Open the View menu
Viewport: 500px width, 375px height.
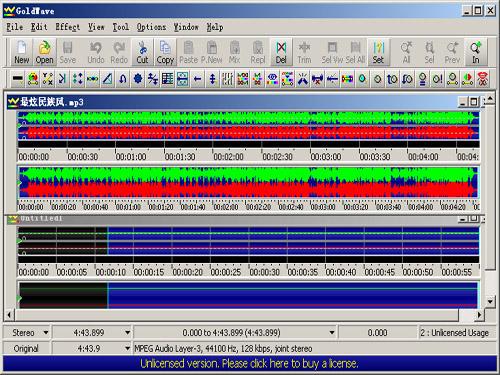(96, 27)
